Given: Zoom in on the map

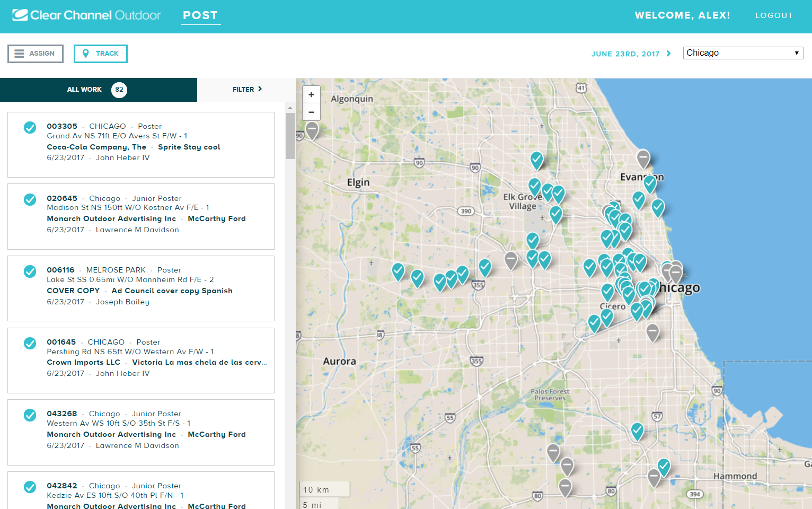Looking at the screenshot, I should click(311, 94).
